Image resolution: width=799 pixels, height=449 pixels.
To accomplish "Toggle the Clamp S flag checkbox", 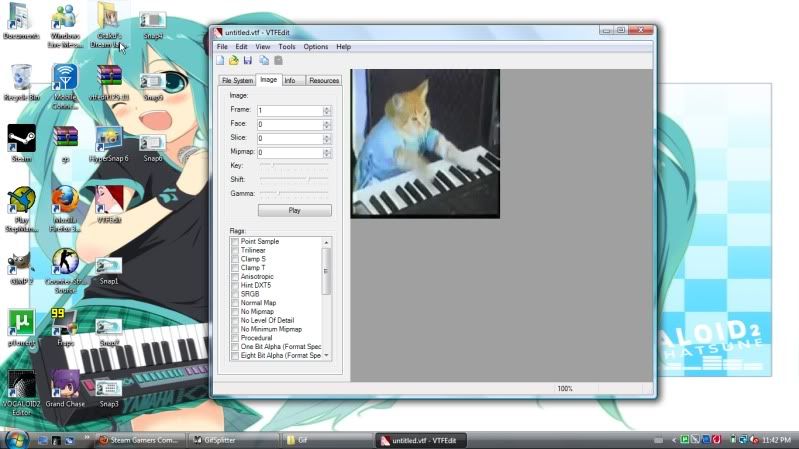I will [x=235, y=259].
